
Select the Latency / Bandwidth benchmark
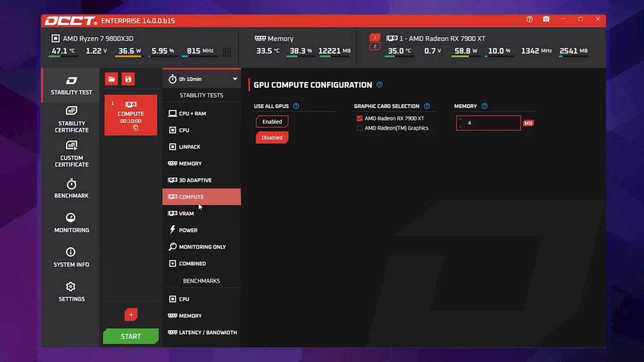tap(202, 332)
